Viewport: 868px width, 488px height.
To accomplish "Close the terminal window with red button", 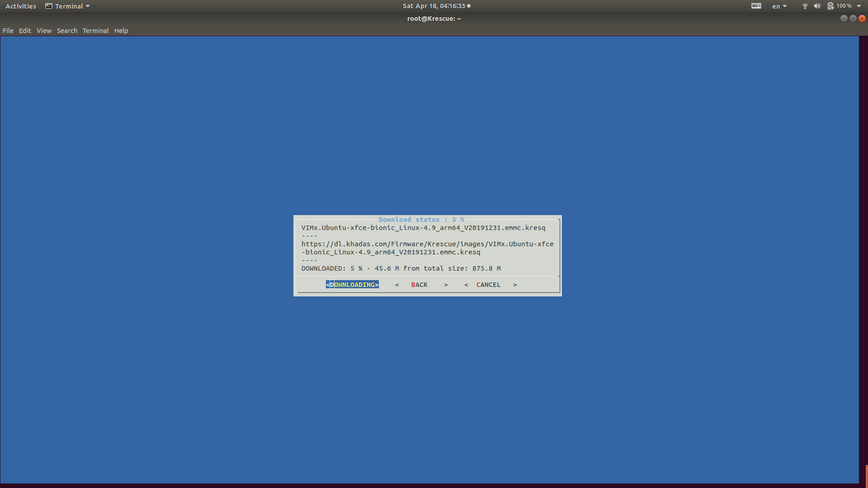I will pos(862,19).
